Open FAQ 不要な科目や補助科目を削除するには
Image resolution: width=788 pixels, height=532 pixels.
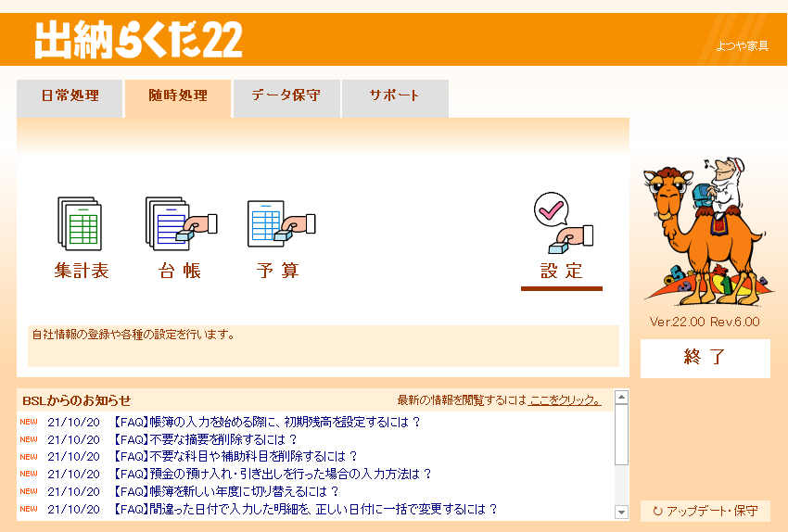pyautogui.click(x=235, y=456)
